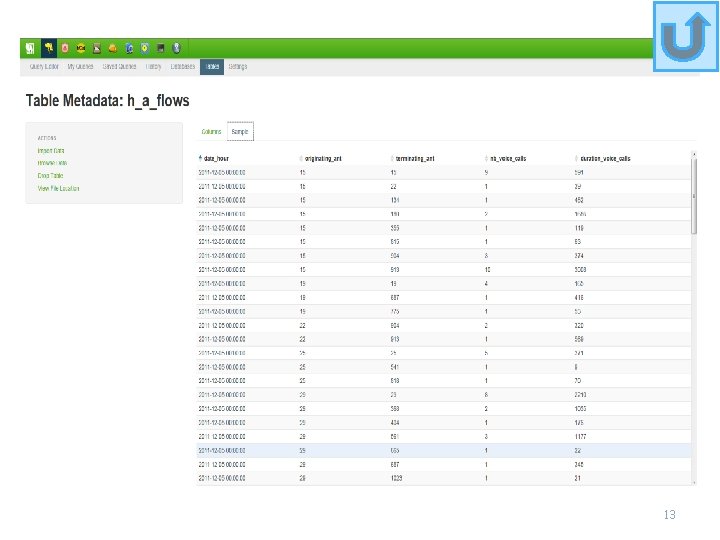Open My Queries tab

pos(80,67)
